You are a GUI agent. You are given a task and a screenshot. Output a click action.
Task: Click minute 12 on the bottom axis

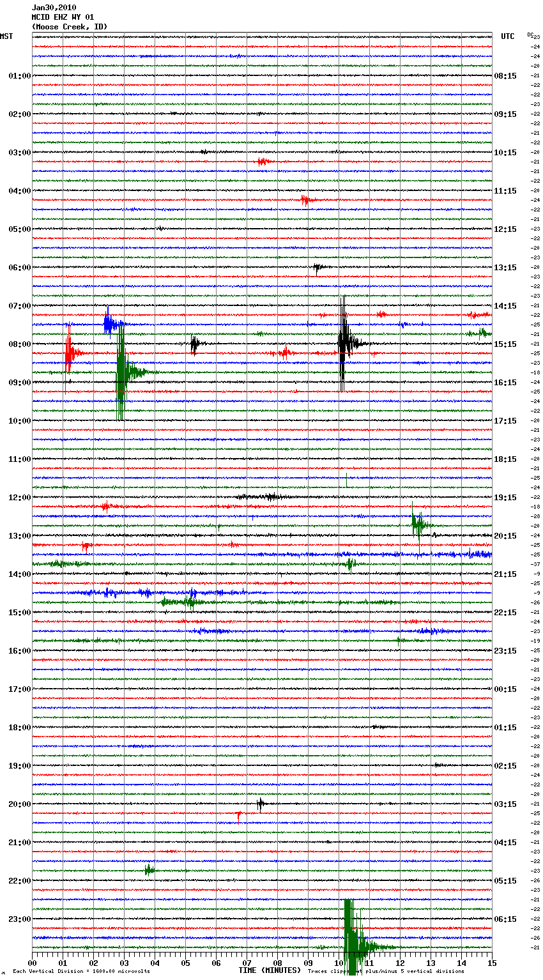pyautogui.click(x=400, y=963)
